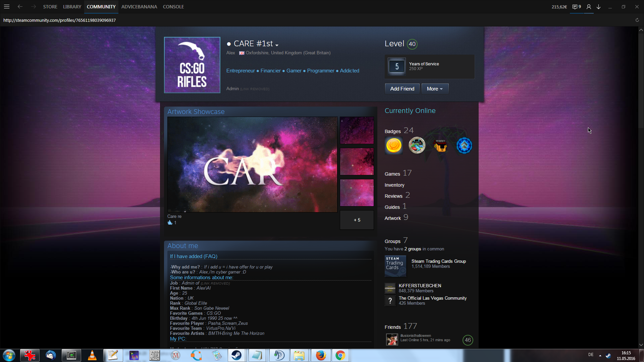Click the gold coin badge icon
Viewport: 644px width, 362px height.
tap(394, 145)
